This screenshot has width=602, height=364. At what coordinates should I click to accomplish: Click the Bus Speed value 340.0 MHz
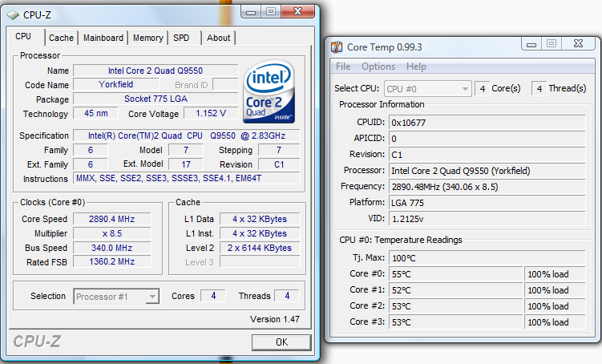click(111, 248)
